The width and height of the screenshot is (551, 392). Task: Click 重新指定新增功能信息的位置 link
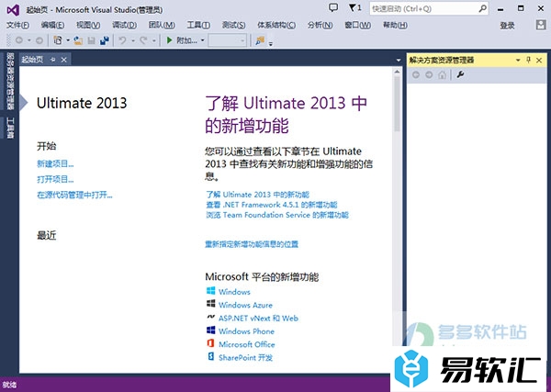252,244
